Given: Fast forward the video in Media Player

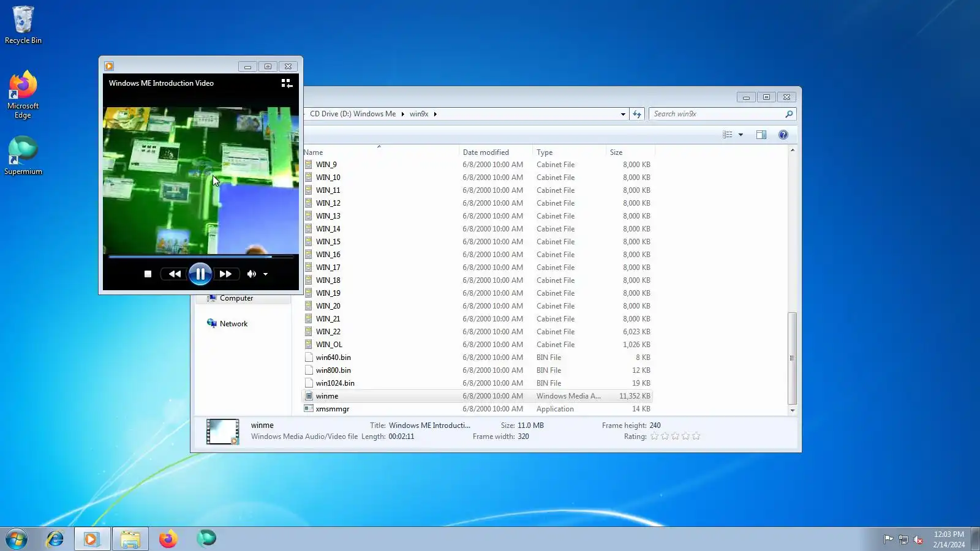Looking at the screenshot, I should coord(226,274).
